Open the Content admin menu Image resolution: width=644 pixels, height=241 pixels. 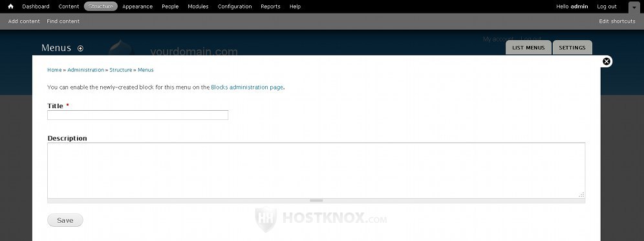pyautogui.click(x=69, y=6)
